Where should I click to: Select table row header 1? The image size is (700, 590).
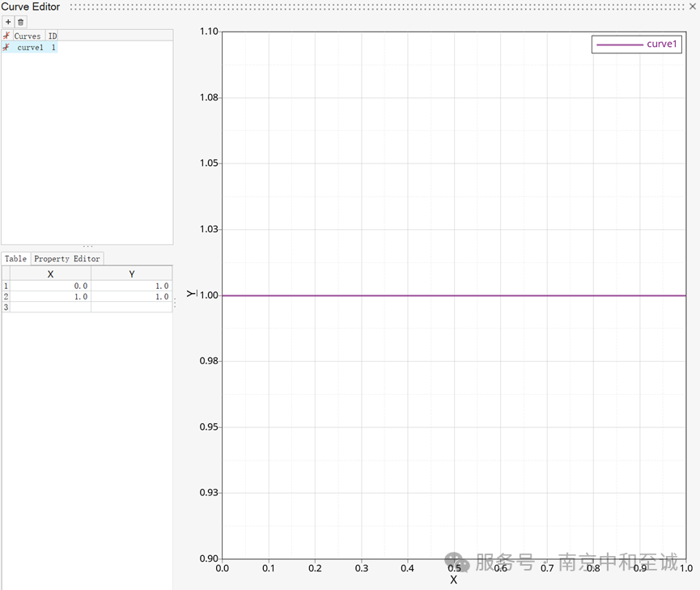click(6, 286)
